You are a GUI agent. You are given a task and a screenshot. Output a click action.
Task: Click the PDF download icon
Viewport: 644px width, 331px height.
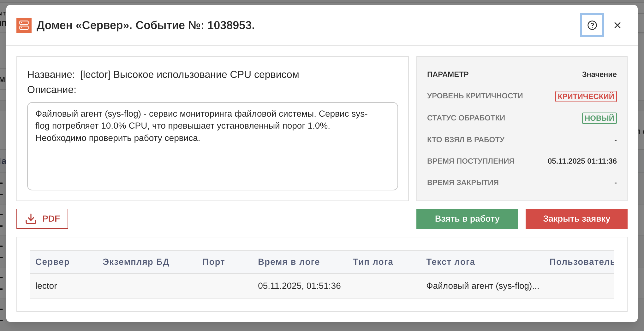(x=31, y=218)
